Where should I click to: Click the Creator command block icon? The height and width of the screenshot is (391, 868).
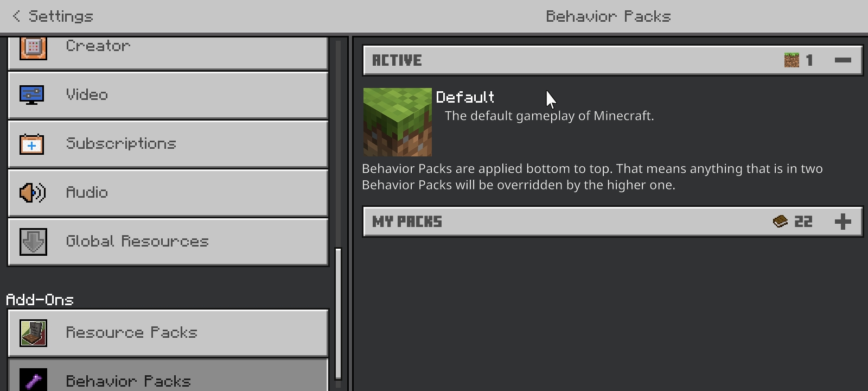(x=33, y=48)
